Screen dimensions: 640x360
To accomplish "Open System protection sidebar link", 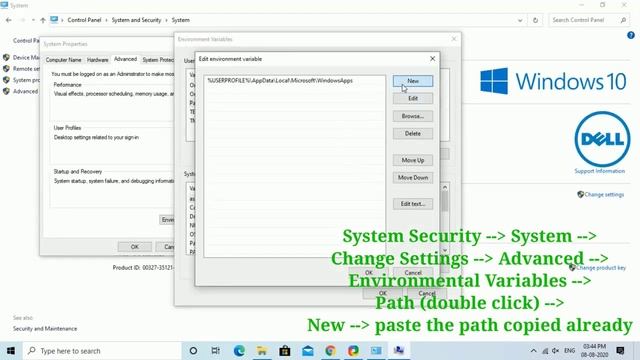I will pyautogui.click(x=26, y=80).
